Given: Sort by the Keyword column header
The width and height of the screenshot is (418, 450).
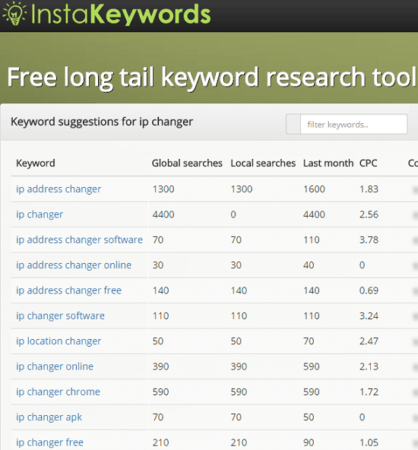Looking at the screenshot, I should [36, 163].
